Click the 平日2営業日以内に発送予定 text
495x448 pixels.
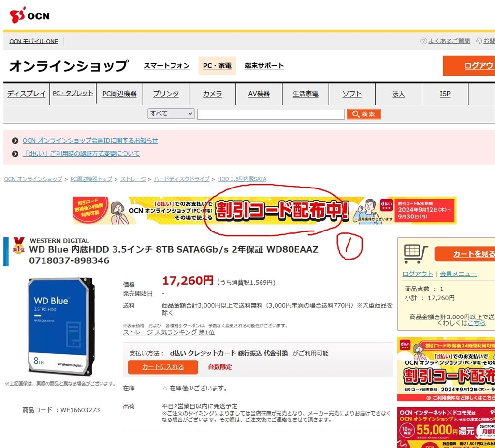(x=200, y=406)
